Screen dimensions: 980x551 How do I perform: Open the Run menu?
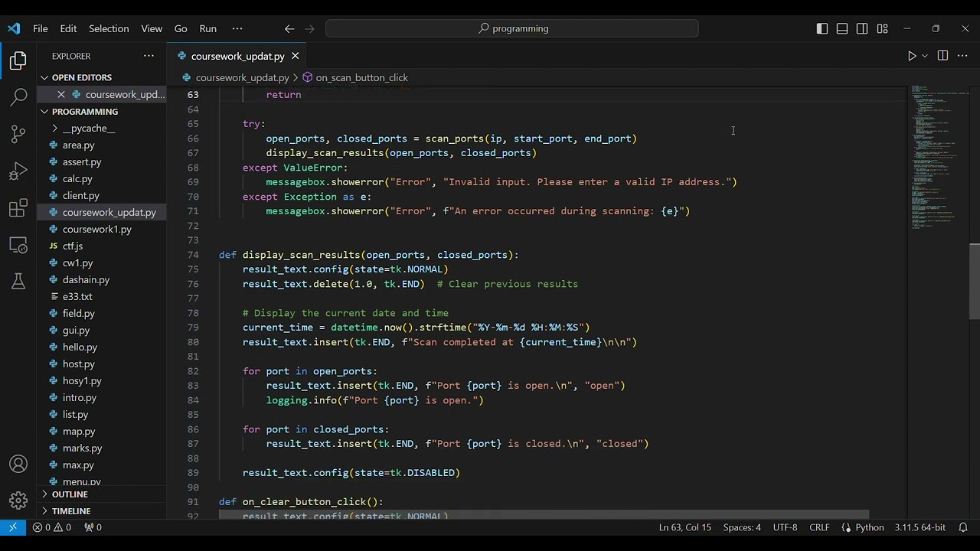click(x=208, y=28)
